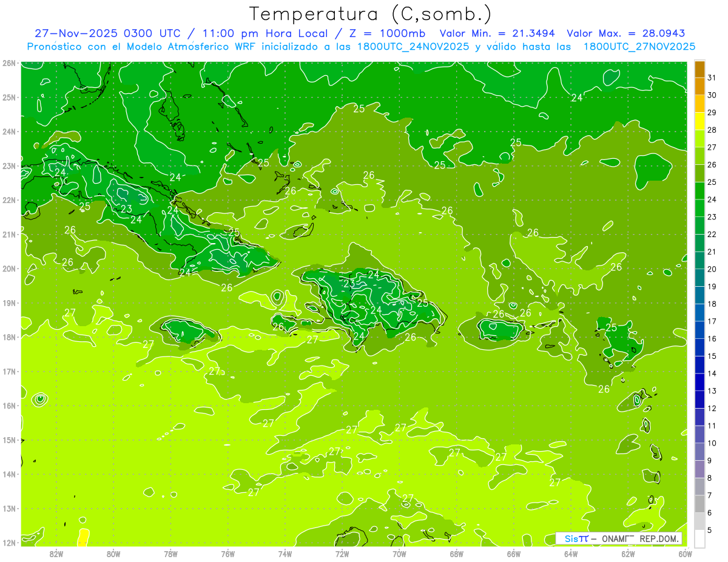This screenshot has width=728, height=562.
Task: Click the yellow swatch between 28 and 29
Action: 699,121
